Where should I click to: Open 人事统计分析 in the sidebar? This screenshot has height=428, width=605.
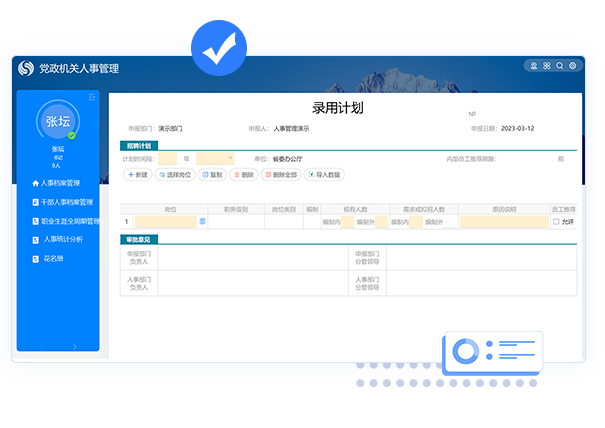(57, 239)
